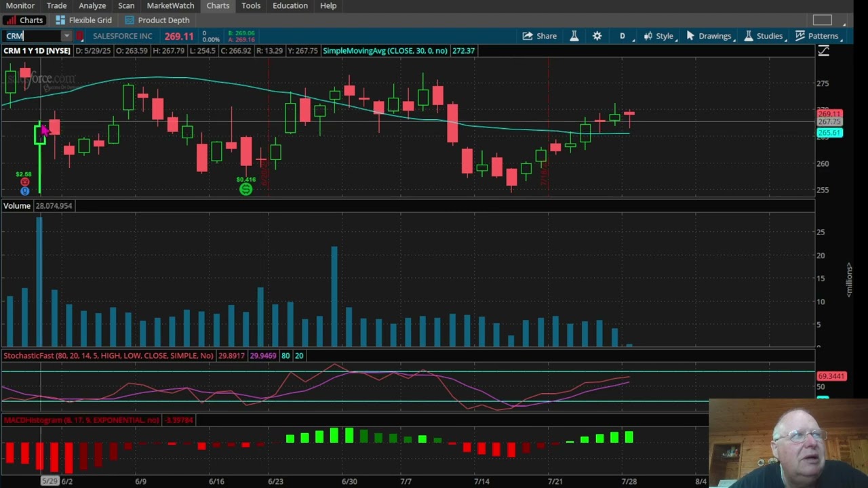Click the blue lightbulb event icon

25,191
